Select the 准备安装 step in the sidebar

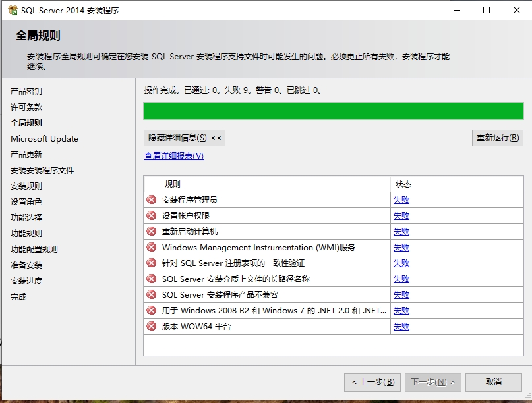pyautogui.click(x=26, y=265)
